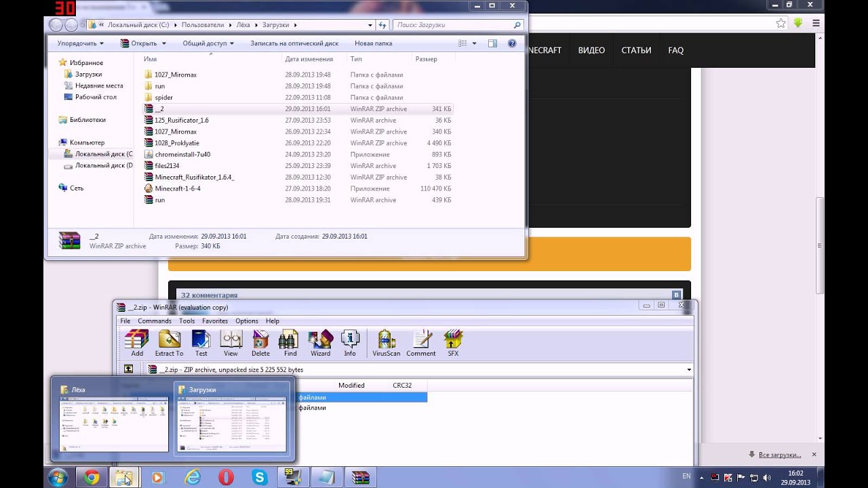Go up one level in WinRAR archive

[x=129, y=369]
